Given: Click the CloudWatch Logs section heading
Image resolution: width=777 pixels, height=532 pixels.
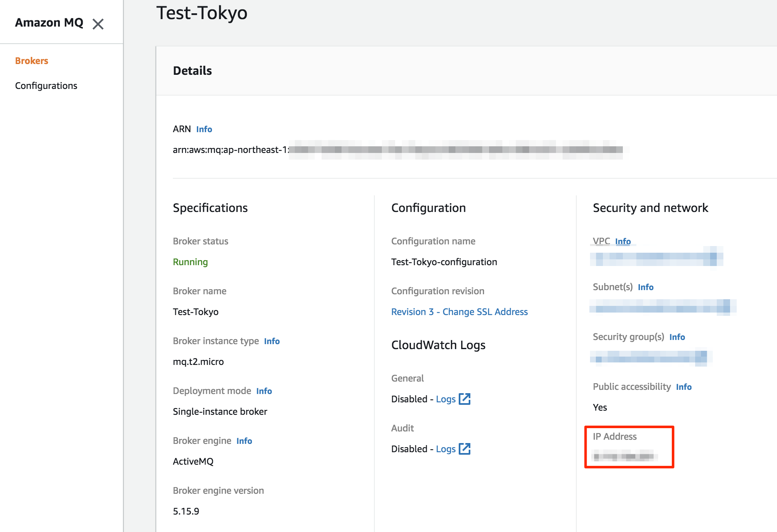Looking at the screenshot, I should pyautogui.click(x=438, y=345).
